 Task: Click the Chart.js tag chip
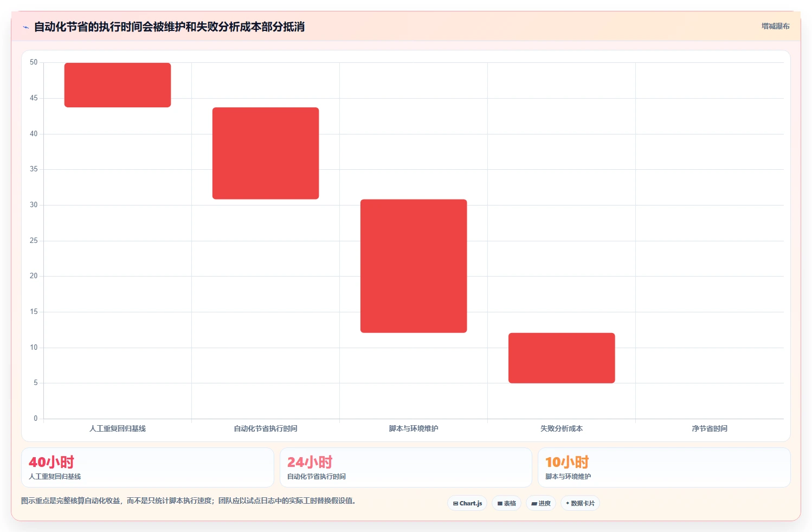(x=467, y=503)
